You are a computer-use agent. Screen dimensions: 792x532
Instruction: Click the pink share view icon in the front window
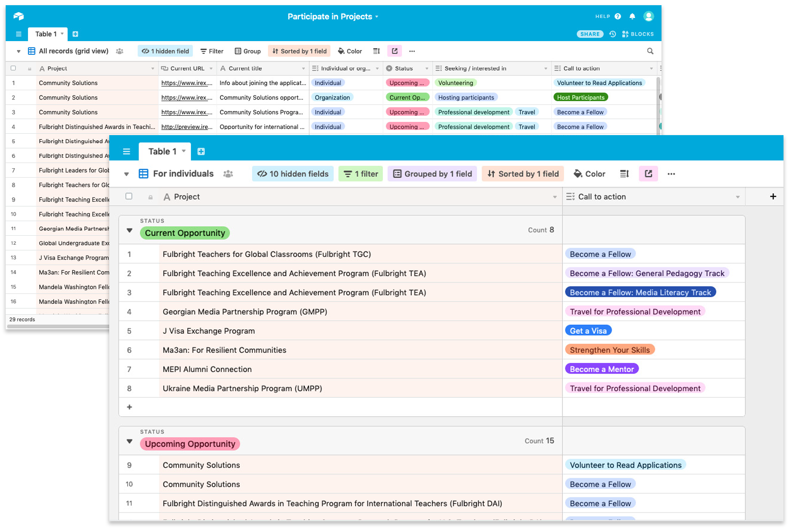648,174
